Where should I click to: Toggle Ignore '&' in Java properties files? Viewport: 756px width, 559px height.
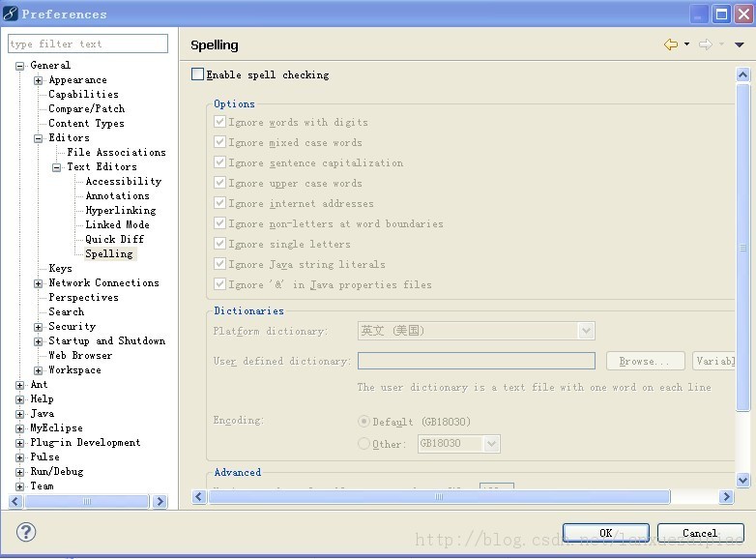tap(219, 283)
